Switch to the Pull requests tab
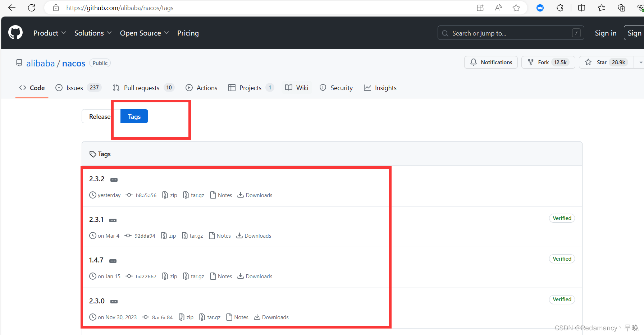644x335 pixels. [x=143, y=88]
